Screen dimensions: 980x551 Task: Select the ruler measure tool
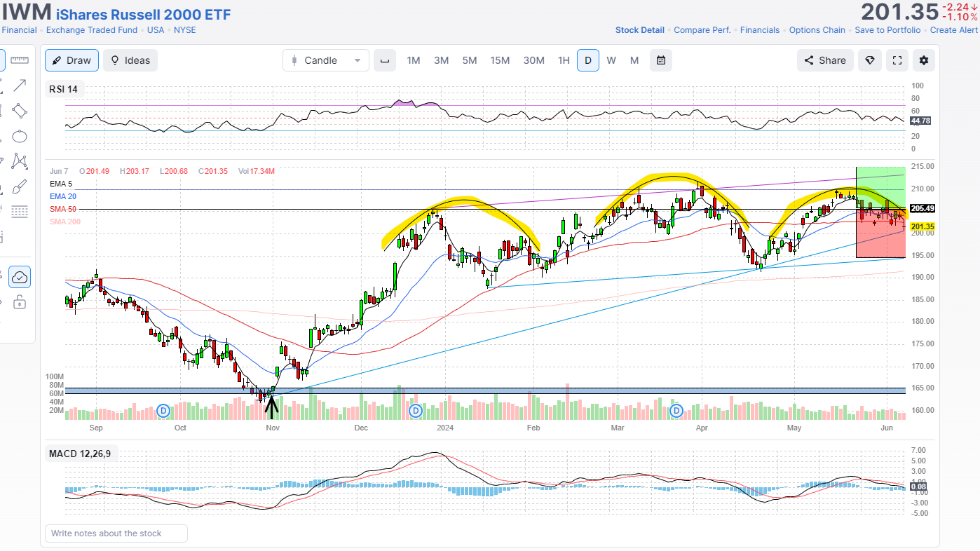coord(20,61)
